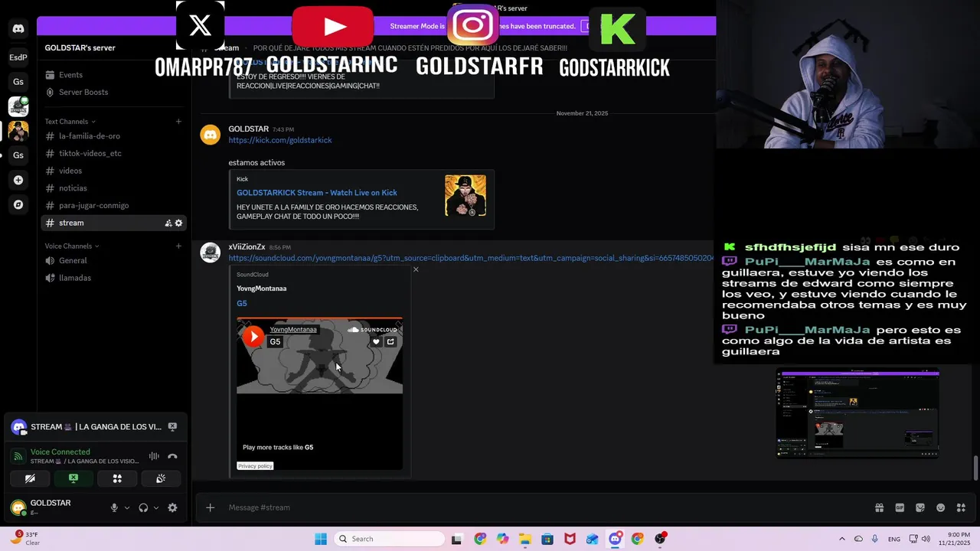Screen dimensions: 980x551
Task: Open Discover servers compass icon
Action: click(18, 204)
